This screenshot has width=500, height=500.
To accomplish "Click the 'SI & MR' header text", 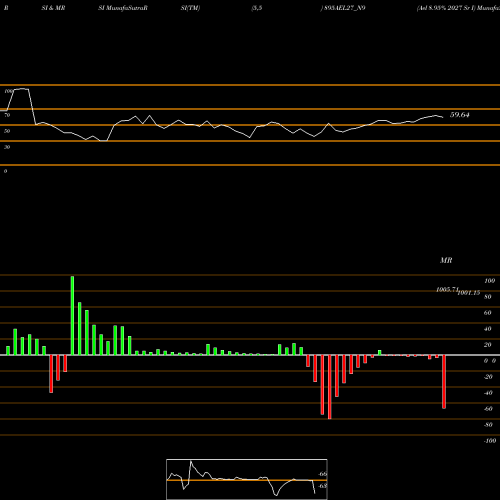I will click(x=53, y=8).
